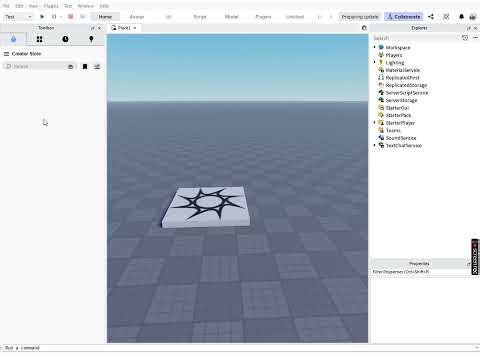Open the Toolbox Inventory grid icon
Image resolution: width=480 pixels, height=360 pixels.
pyautogui.click(x=39, y=39)
